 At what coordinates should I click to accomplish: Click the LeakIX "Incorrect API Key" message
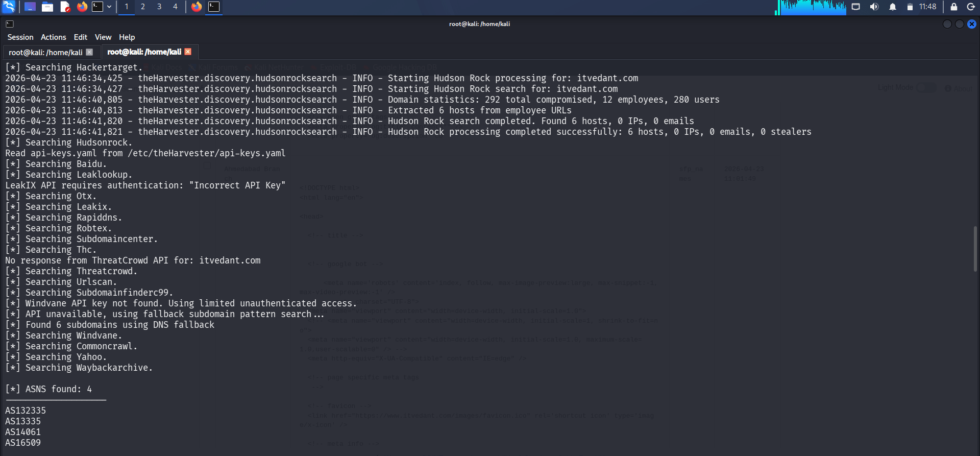click(x=145, y=185)
